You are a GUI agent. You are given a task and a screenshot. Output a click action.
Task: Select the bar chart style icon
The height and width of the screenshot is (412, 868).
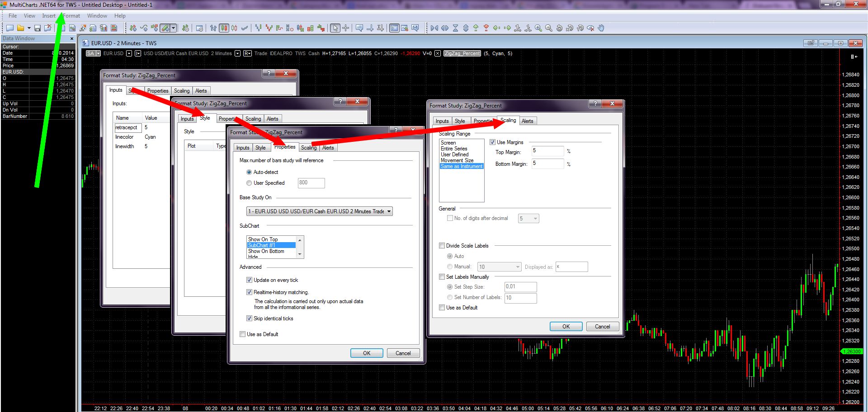point(213,28)
